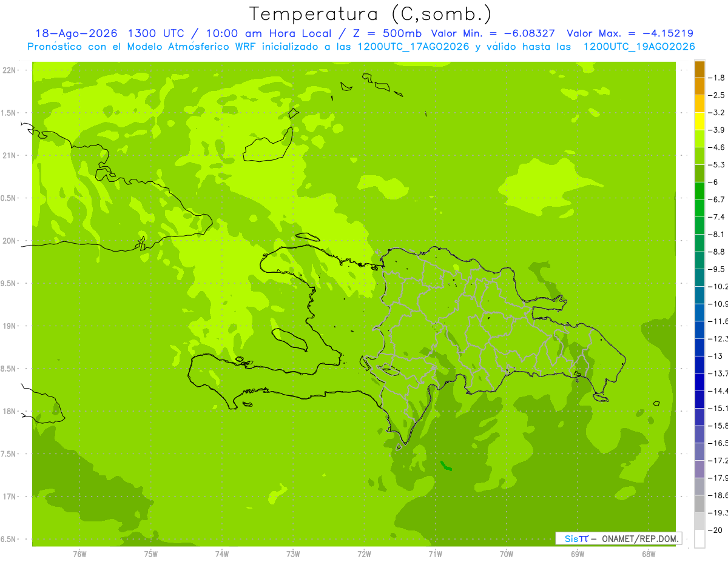Click the "71W" longitude axis label

[435, 554]
